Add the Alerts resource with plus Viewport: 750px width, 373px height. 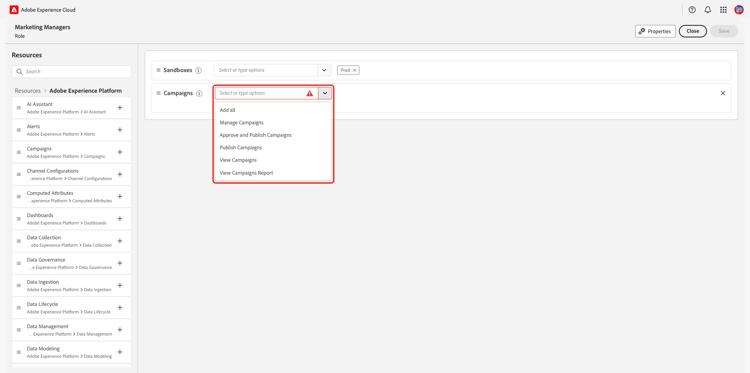[x=120, y=130]
